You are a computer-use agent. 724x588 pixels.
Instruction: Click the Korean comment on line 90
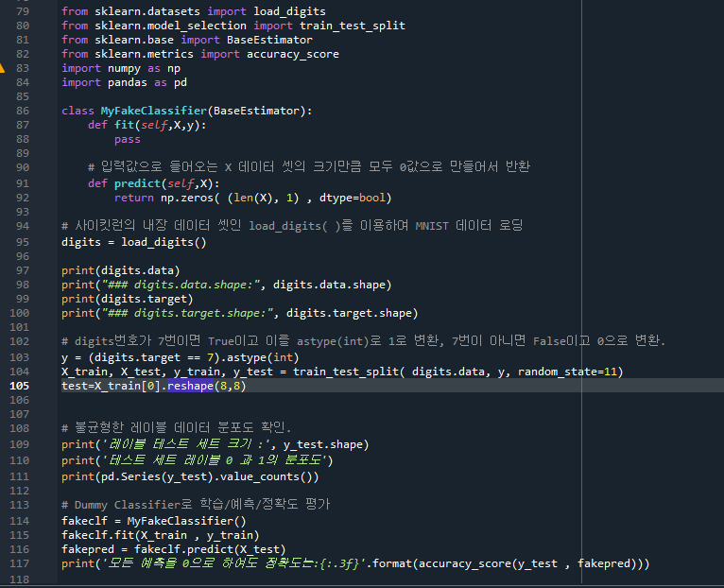(x=308, y=167)
